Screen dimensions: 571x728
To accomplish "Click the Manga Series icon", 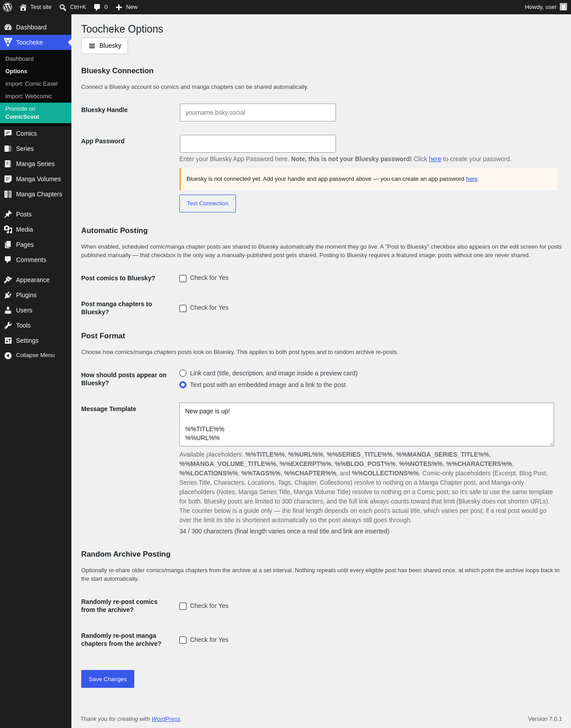I will tap(8, 164).
